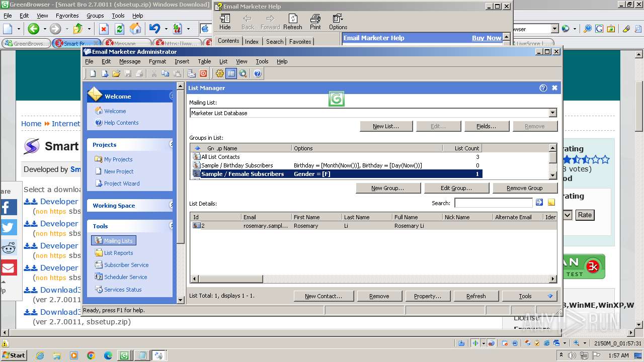Switch to the Search tab in Help window
Viewport: 644px width, 362px height.
pos(275,42)
